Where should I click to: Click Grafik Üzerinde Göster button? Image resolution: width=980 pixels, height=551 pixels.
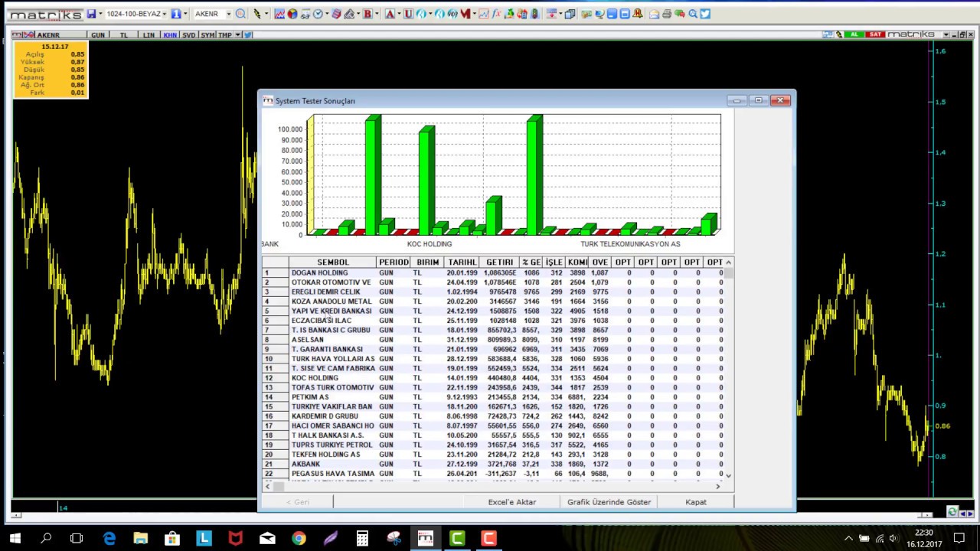pyautogui.click(x=609, y=502)
